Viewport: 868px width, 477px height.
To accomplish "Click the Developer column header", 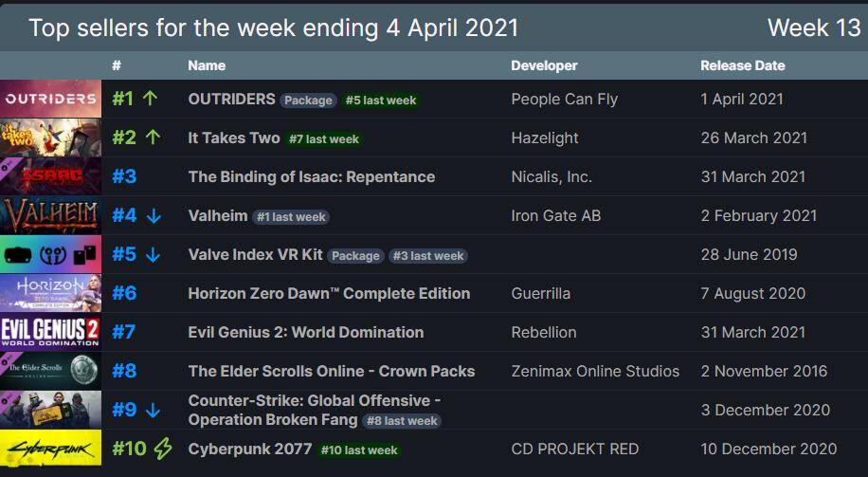I will 544,65.
